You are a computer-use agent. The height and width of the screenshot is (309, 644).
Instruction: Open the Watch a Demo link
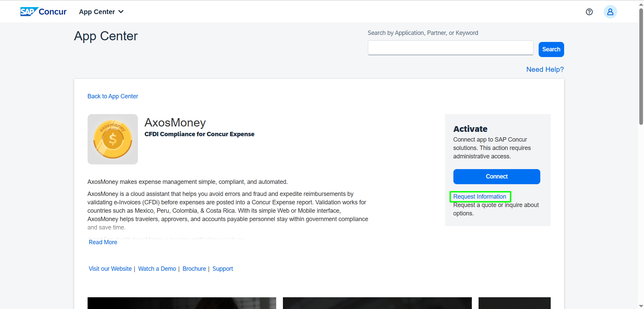click(x=157, y=269)
